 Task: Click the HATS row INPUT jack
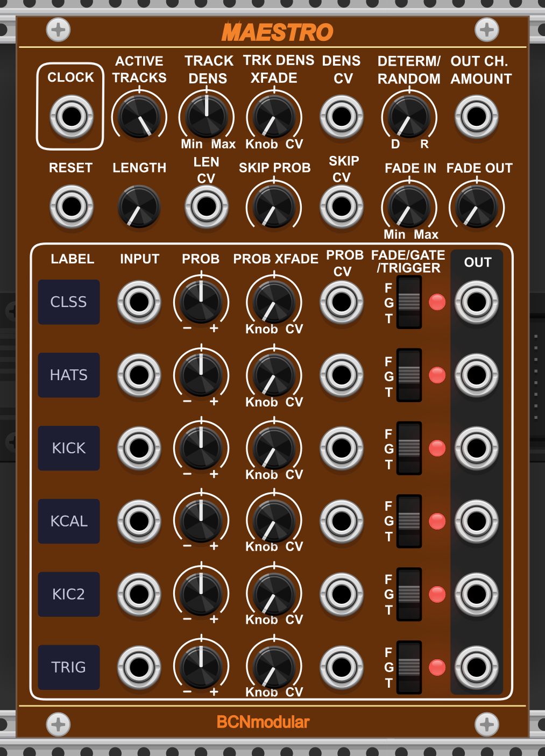click(139, 375)
